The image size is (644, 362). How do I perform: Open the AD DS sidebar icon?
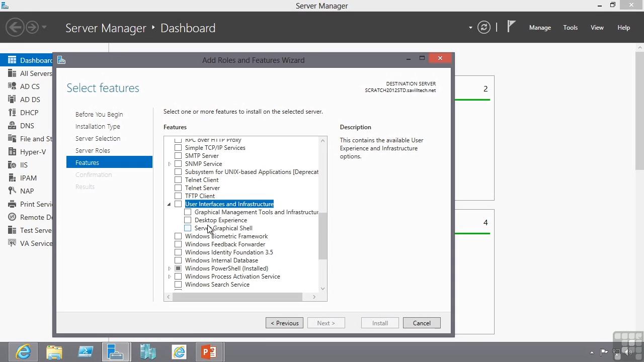[x=12, y=100]
